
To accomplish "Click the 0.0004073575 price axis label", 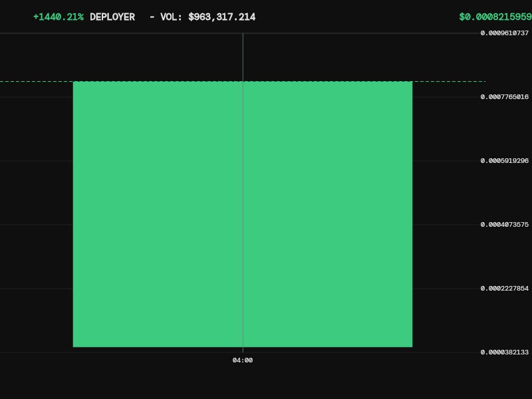I will pyautogui.click(x=505, y=225).
